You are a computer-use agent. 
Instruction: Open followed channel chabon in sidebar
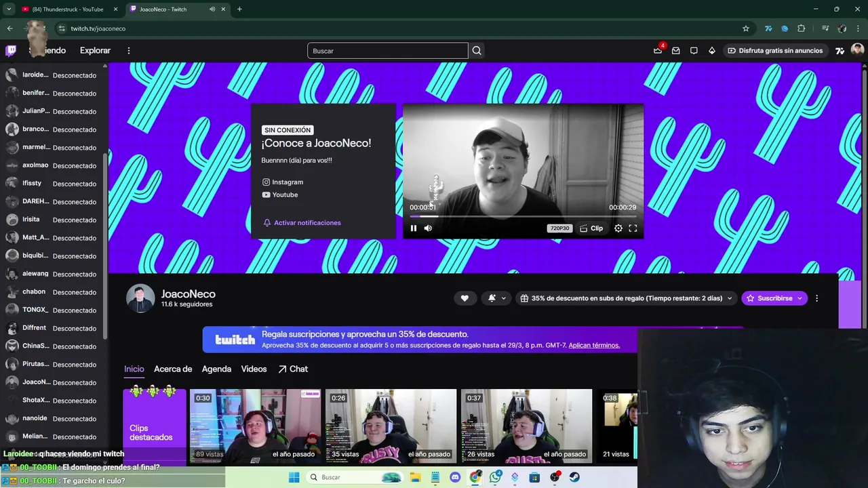pyautogui.click(x=53, y=292)
